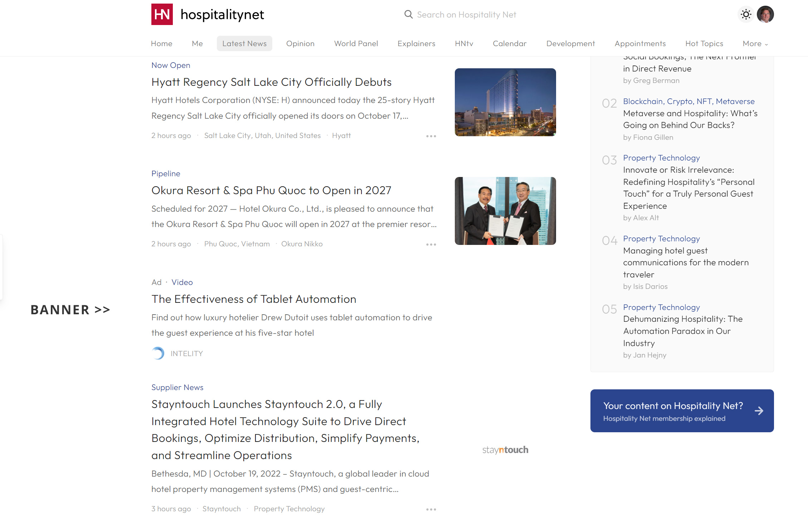Open options dots for Stayntouch article
This screenshot has height=532, width=808.
pos(431,509)
